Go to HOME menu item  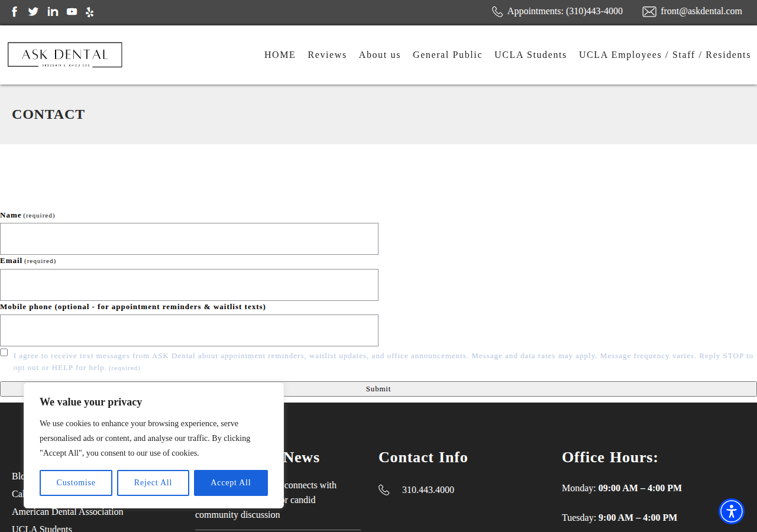[x=280, y=55]
